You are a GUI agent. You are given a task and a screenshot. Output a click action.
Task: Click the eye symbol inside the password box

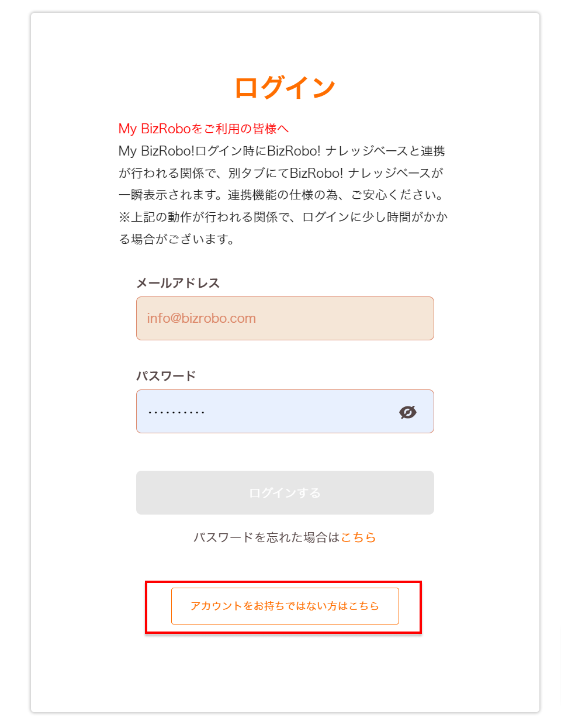click(x=408, y=411)
